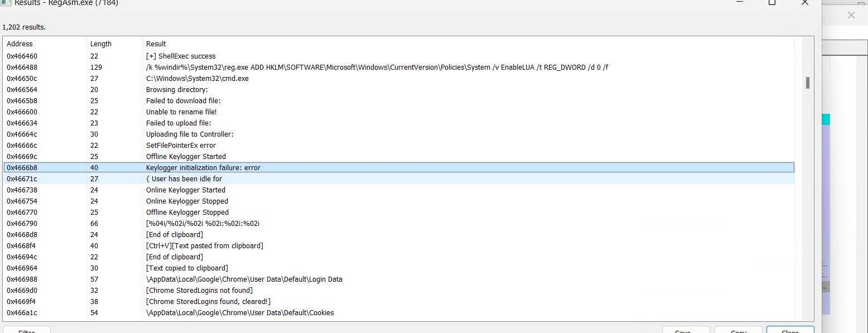Select the '{ User has been idle for' row

tap(184, 178)
